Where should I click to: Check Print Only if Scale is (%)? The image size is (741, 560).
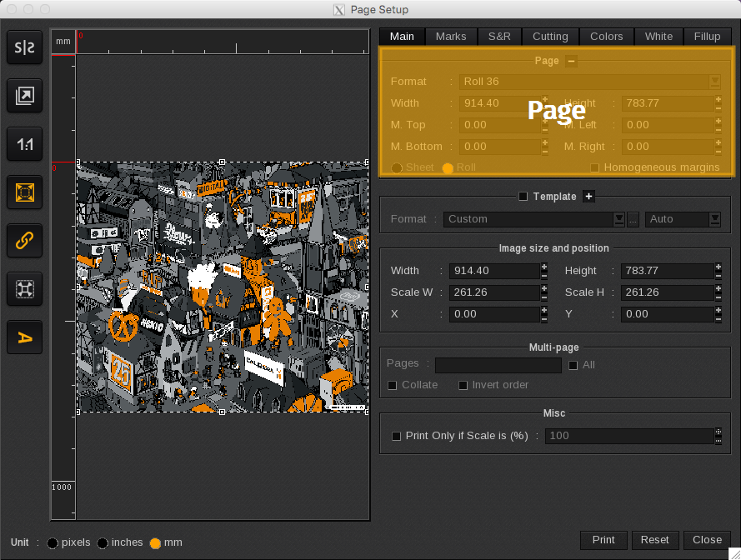pyautogui.click(x=397, y=436)
